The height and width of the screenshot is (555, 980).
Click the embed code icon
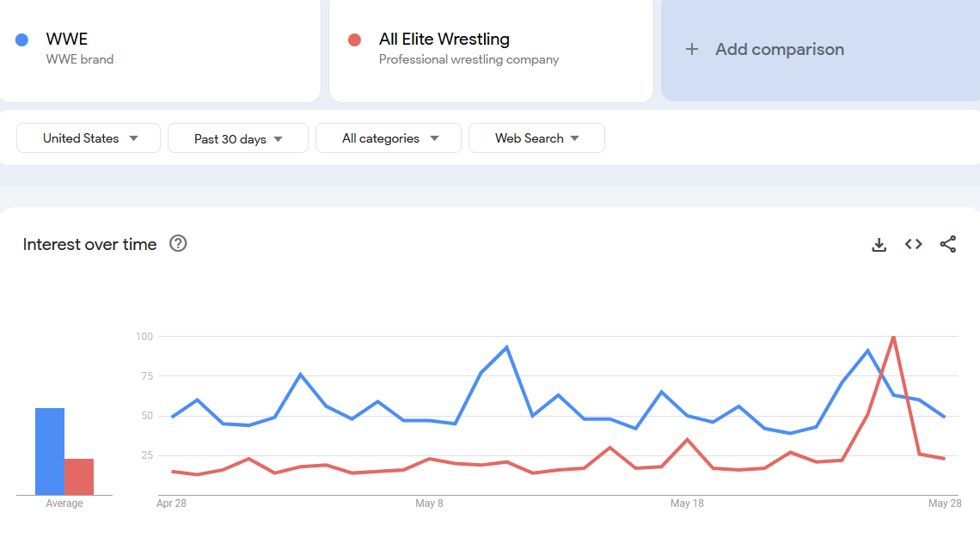point(913,245)
